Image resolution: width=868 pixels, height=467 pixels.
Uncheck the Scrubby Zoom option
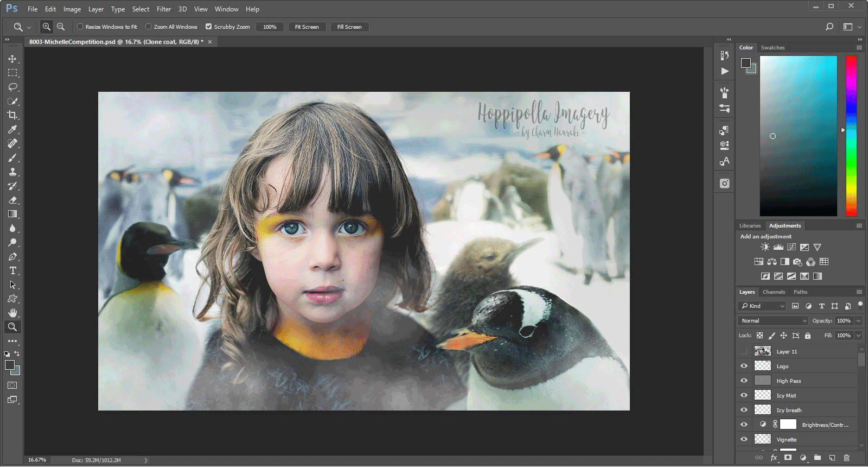coord(208,27)
